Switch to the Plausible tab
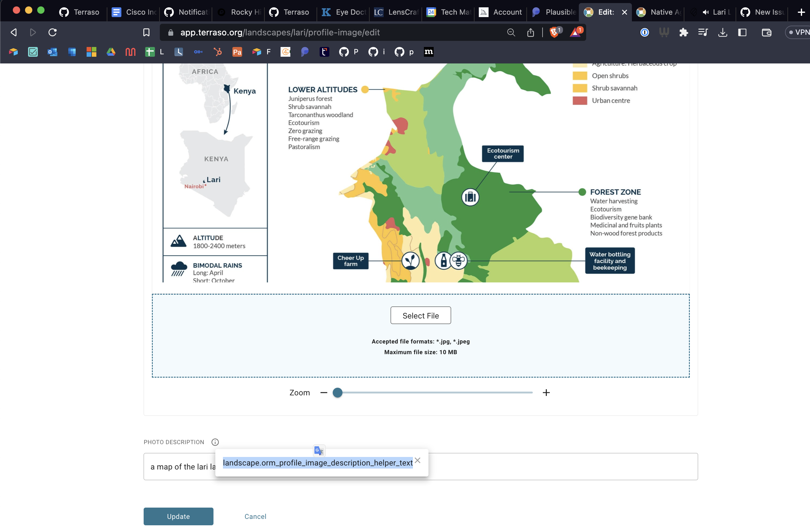The width and height of the screenshot is (810, 532). point(554,12)
